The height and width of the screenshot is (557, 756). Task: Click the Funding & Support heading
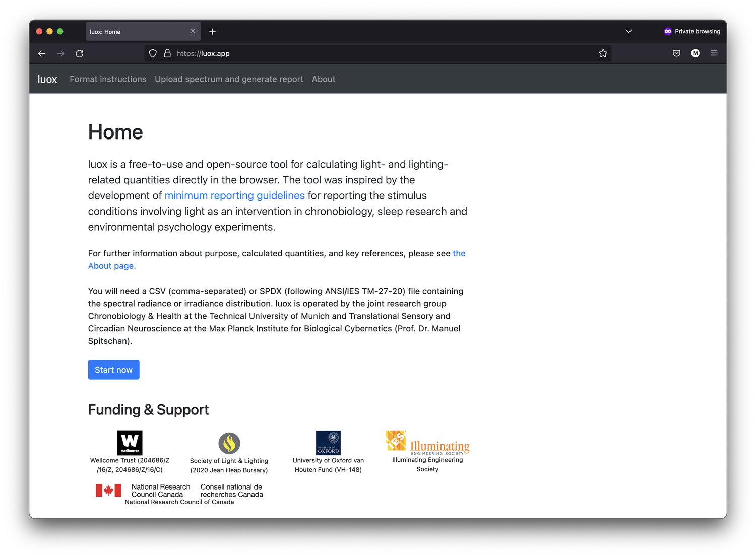148,410
